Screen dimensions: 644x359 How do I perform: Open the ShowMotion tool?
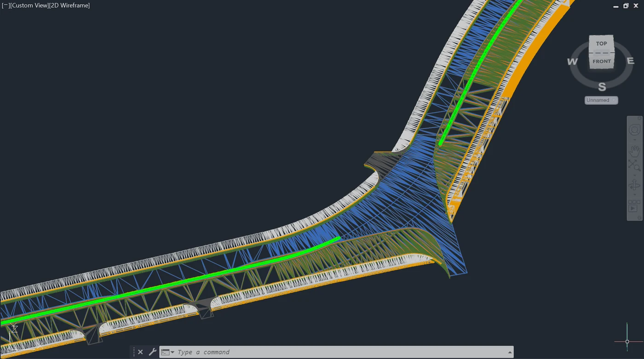pyautogui.click(x=634, y=206)
